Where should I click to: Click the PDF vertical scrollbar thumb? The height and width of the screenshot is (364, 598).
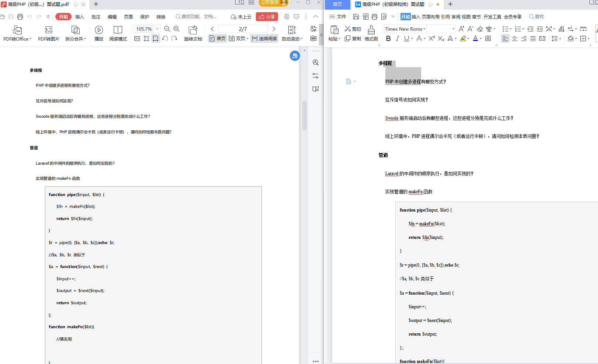click(x=305, y=116)
